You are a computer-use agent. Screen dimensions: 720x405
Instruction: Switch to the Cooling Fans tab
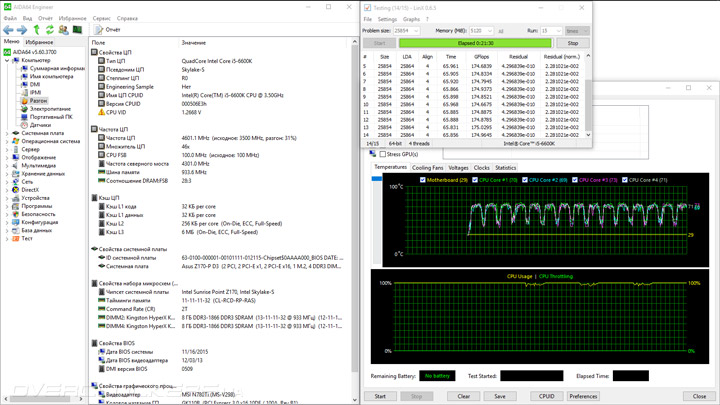tap(427, 168)
